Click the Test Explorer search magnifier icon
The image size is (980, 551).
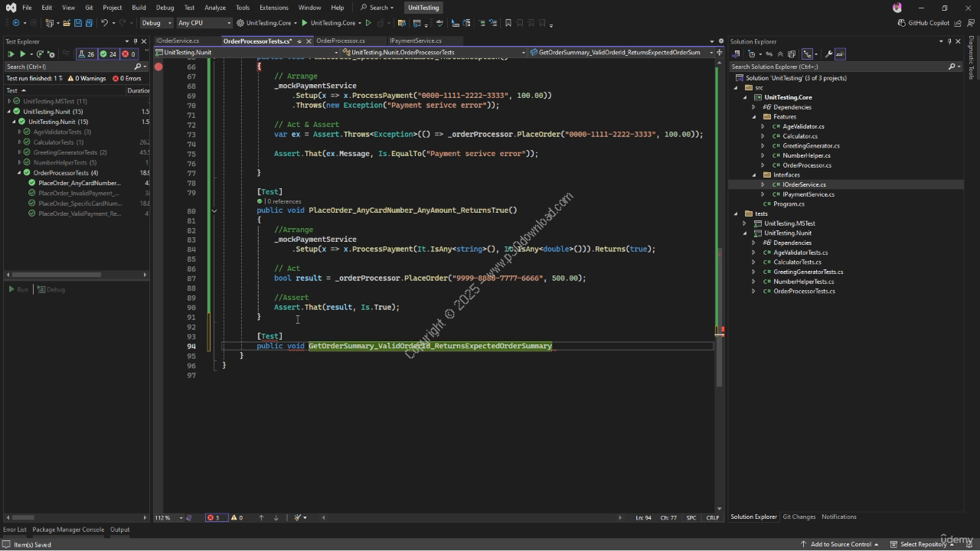[x=138, y=67]
